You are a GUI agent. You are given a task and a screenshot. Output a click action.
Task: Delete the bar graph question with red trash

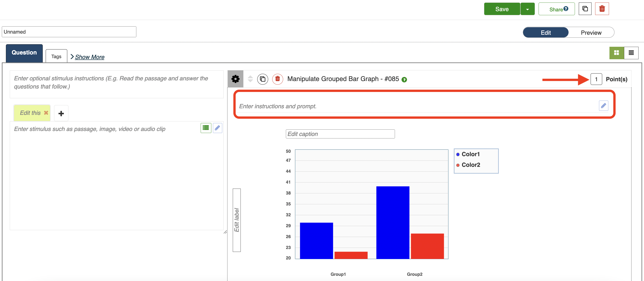(x=277, y=79)
